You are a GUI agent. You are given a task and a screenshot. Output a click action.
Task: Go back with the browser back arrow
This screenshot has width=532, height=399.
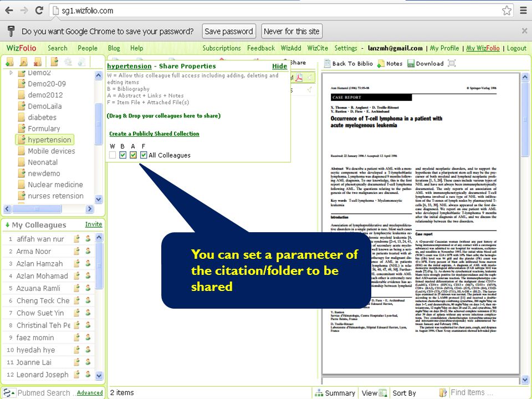click(x=9, y=10)
